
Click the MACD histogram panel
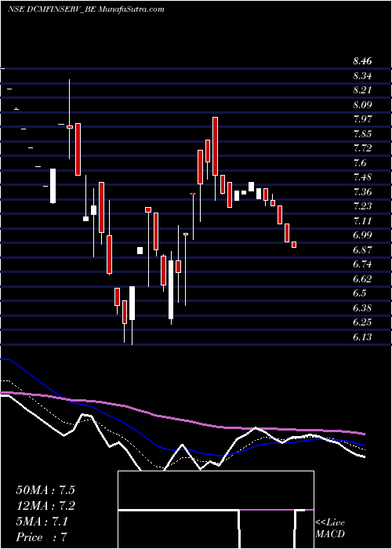click(x=216, y=510)
